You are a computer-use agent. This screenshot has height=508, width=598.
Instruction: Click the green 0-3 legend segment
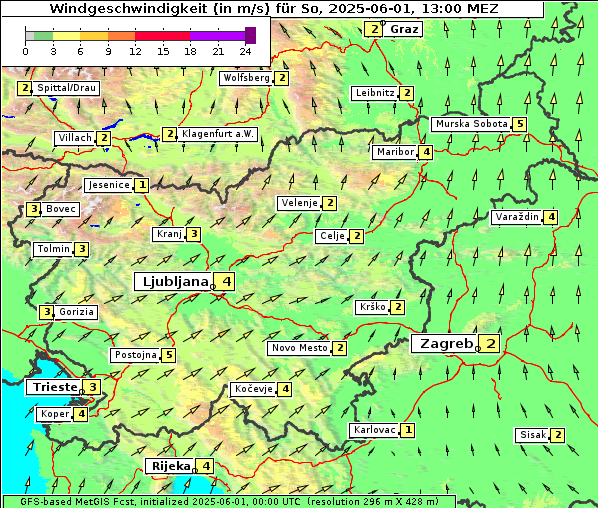43,37
